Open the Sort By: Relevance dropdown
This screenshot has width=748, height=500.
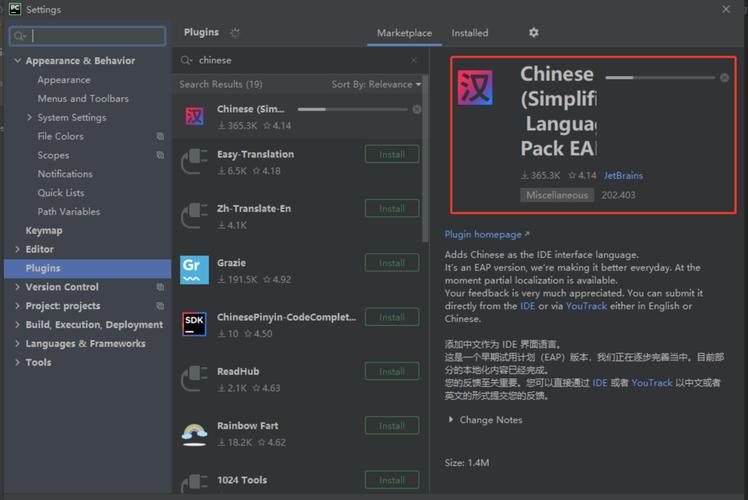[x=376, y=84]
